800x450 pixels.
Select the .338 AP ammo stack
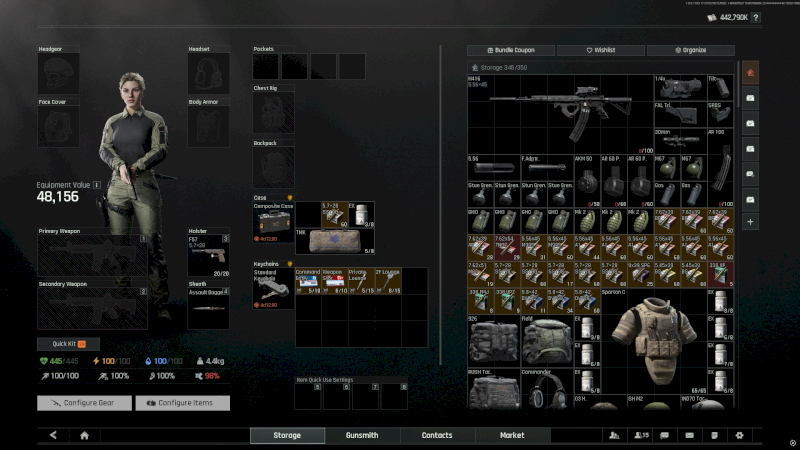click(720, 274)
